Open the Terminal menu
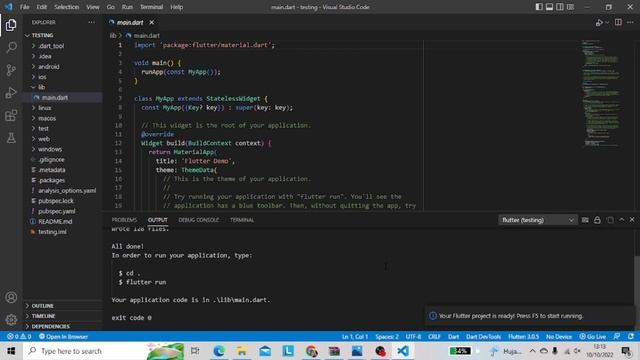This screenshot has height=360, width=640. (x=151, y=7)
